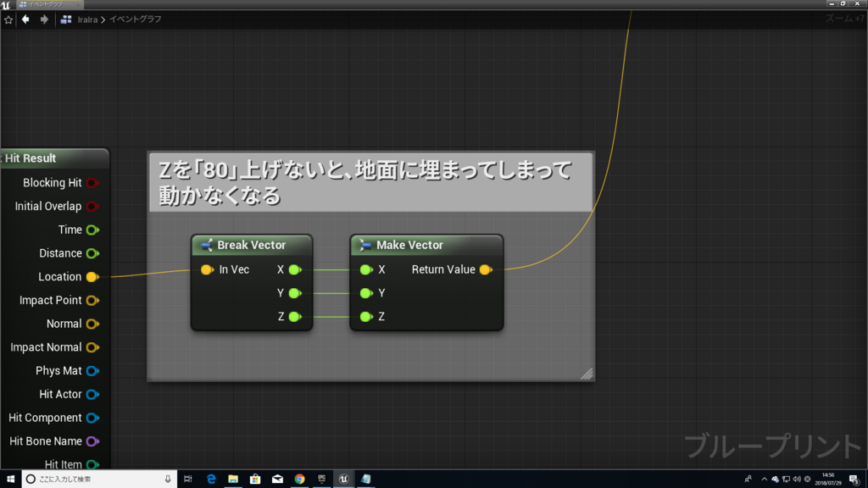The image size is (868, 488).
Task: Click the Z output pin on Break Vector
Action: click(x=295, y=316)
